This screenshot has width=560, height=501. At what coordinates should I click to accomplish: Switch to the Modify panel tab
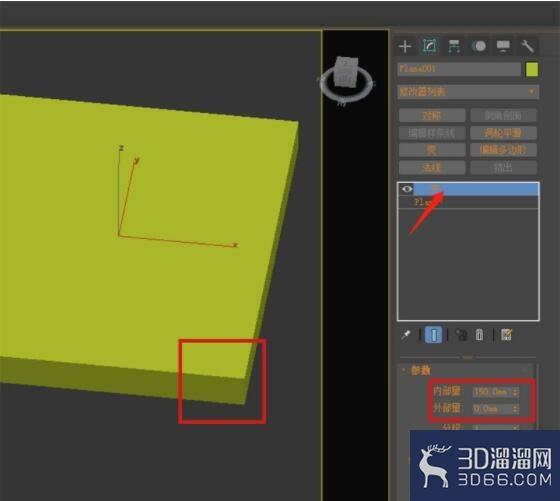click(x=429, y=46)
